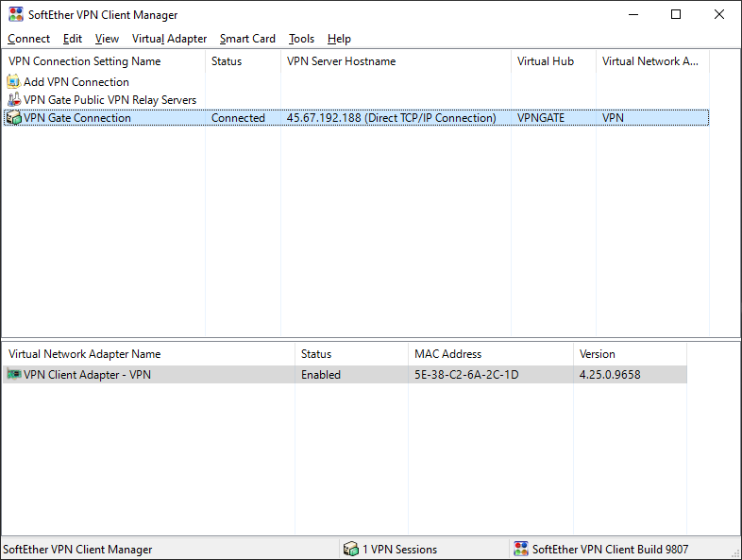Screen dimensions: 742x560
Task: Open the Tools menu
Action: (301, 39)
